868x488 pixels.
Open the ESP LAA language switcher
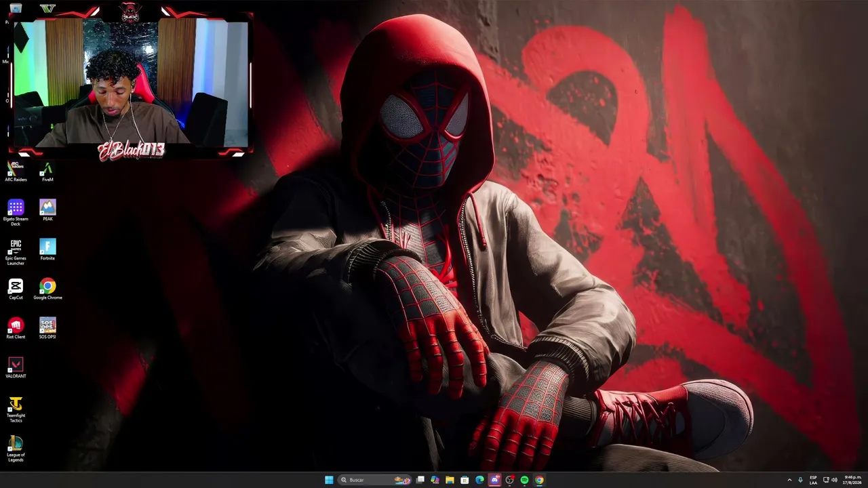tap(813, 480)
